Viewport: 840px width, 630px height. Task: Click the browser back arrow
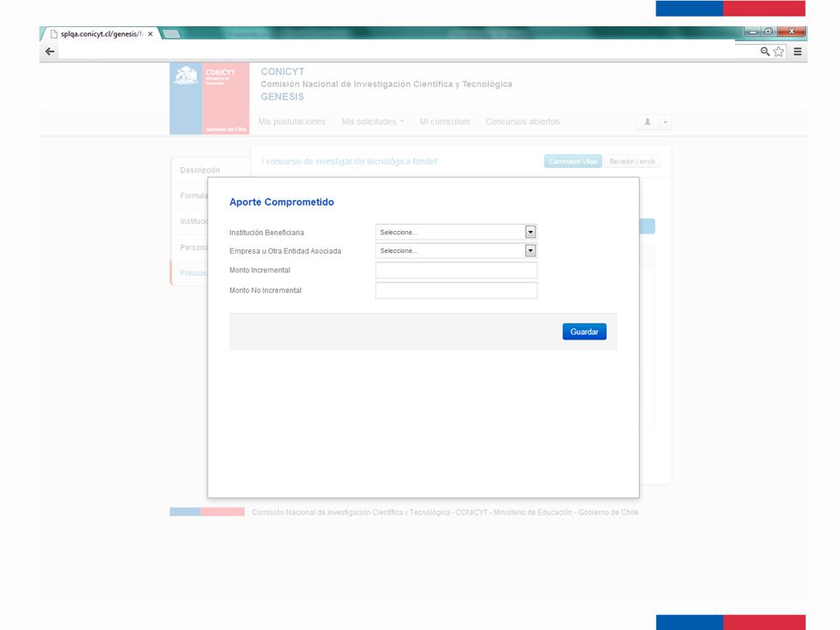point(50,52)
